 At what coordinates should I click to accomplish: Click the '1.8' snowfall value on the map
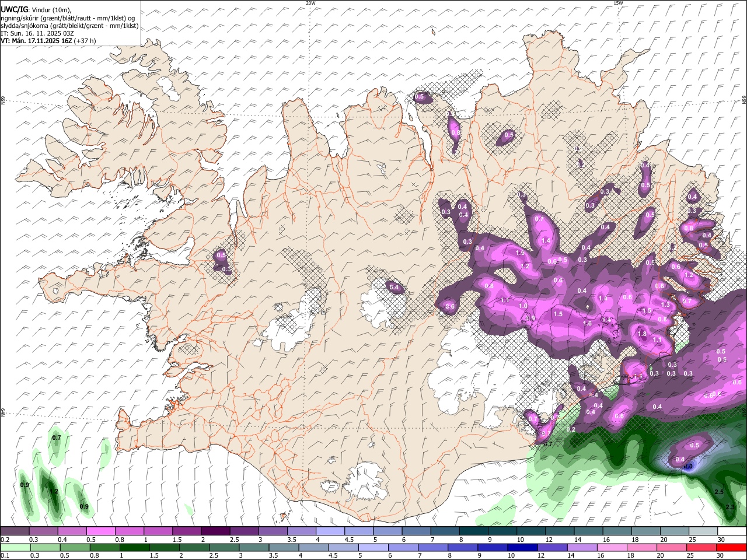(643, 334)
